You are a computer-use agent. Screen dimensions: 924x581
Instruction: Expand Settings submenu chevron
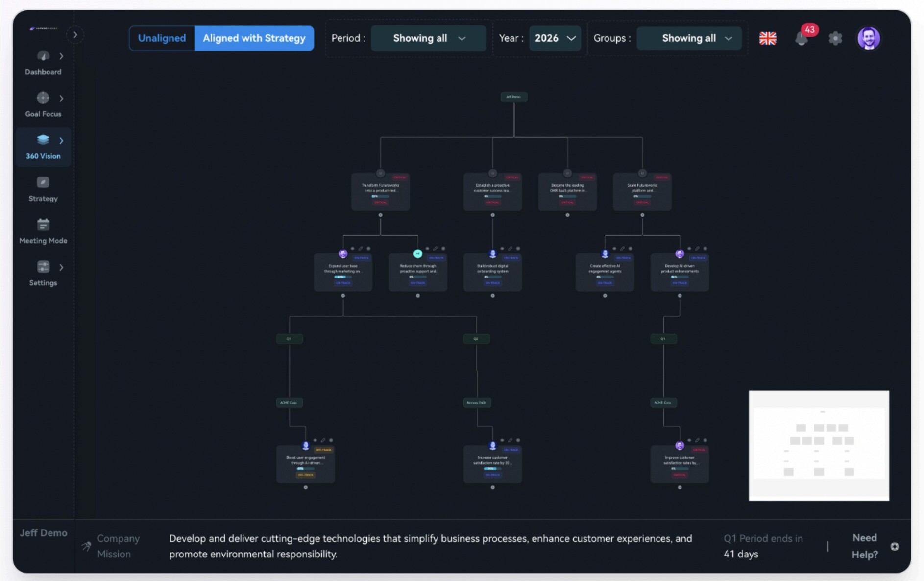click(61, 267)
